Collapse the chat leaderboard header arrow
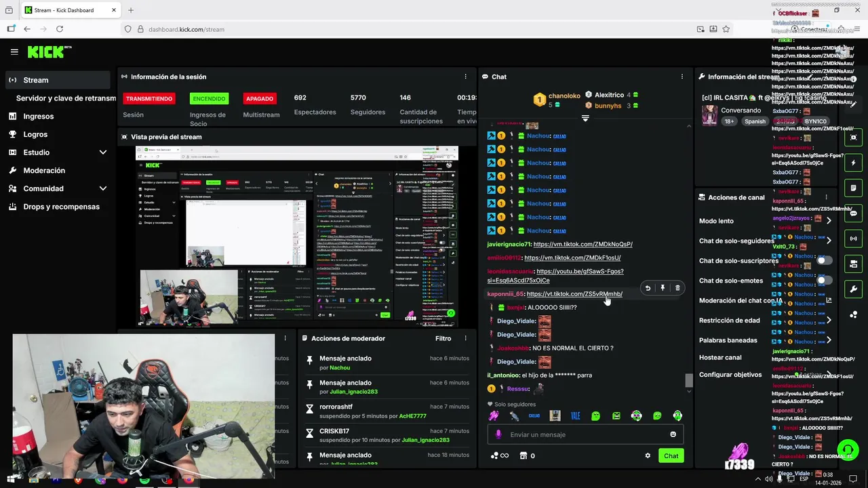Screen dimensions: 868x488 click(x=585, y=118)
